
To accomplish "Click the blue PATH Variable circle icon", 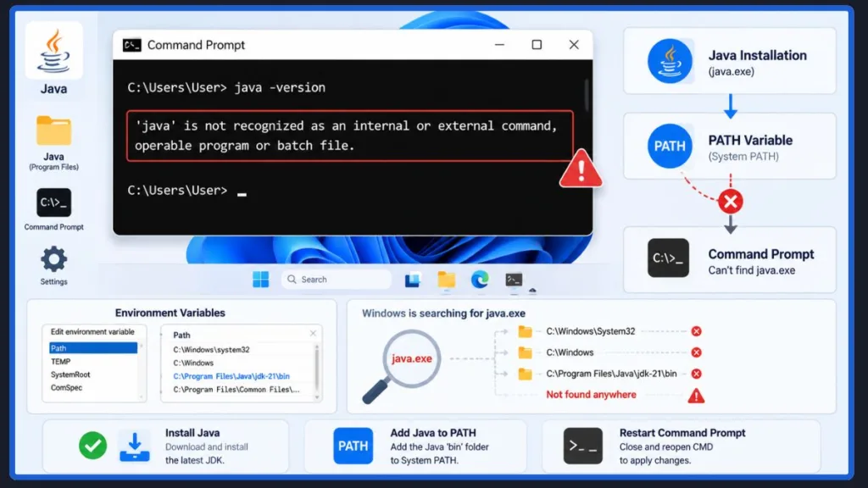I will [670, 146].
